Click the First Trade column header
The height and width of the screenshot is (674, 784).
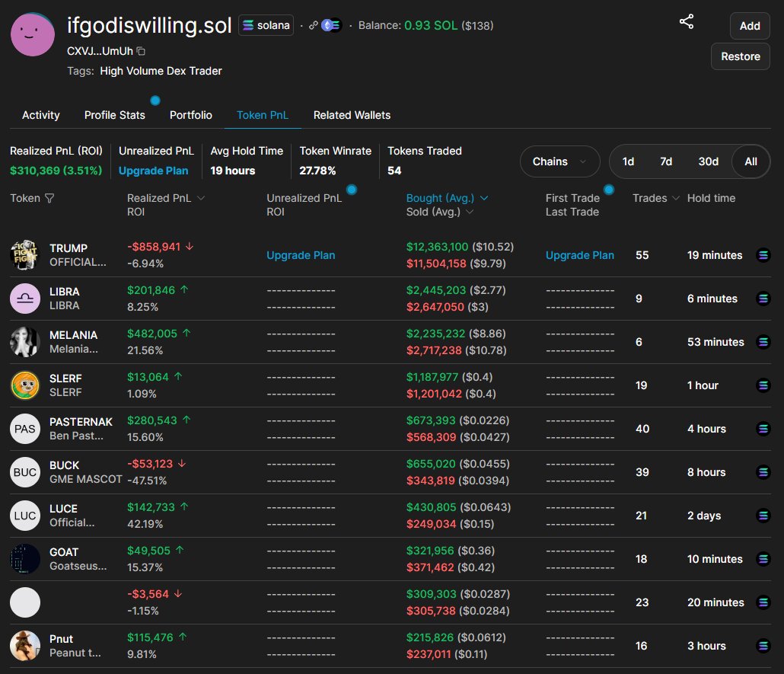[572, 198]
